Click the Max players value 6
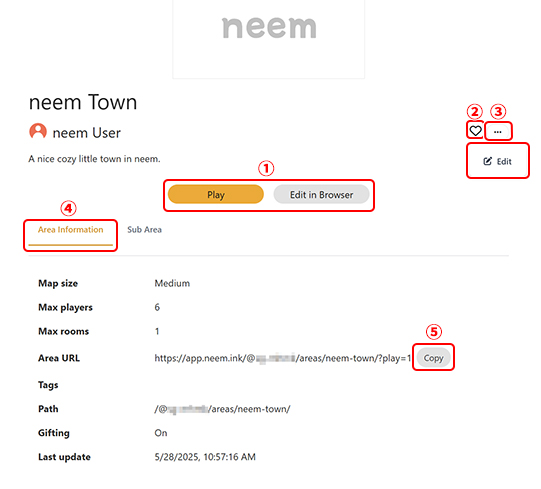The height and width of the screenshot is (489, 541). click(157, 307)
